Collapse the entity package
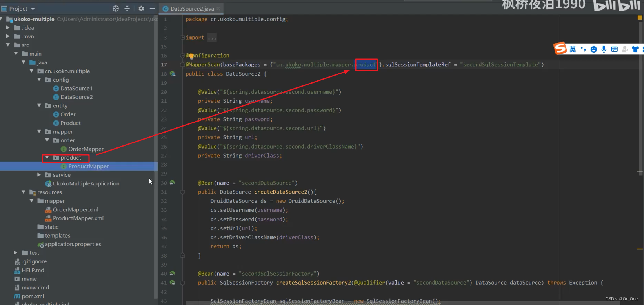 (x=39, y=105)
